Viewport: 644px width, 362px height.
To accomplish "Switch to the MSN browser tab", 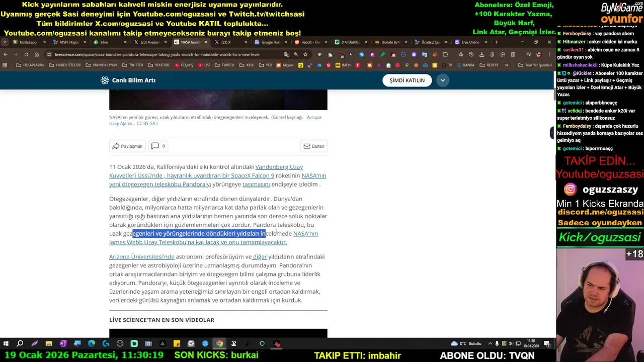I will [69, 42].
